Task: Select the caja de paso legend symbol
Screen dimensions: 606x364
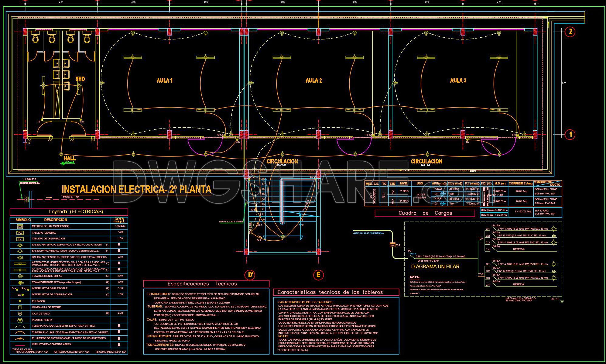Action: 20,314
